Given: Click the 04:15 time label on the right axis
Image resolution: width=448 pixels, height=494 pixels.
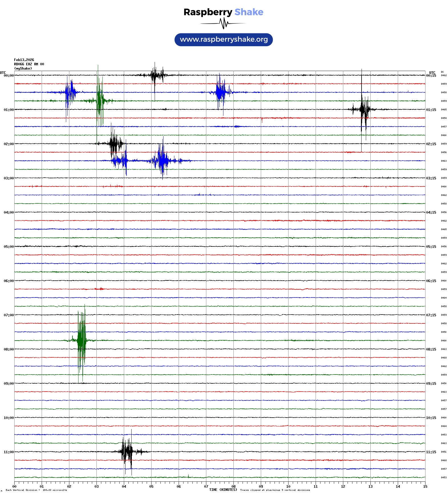Looking at the screenshot, I should (x=431, y=212).
